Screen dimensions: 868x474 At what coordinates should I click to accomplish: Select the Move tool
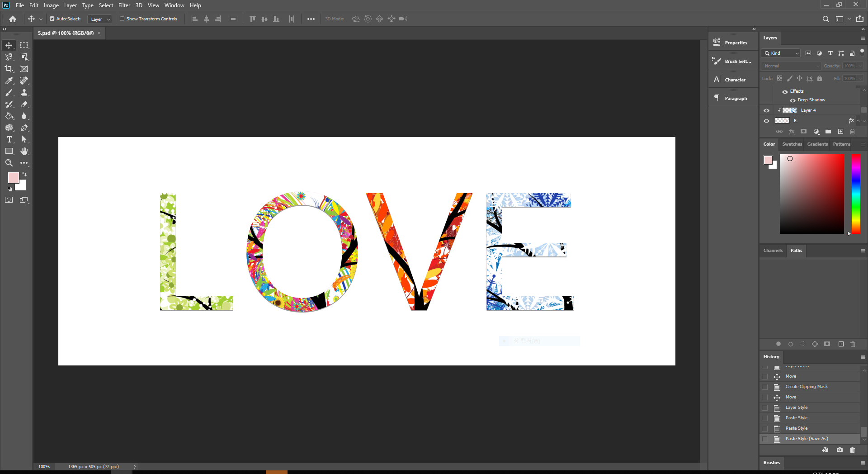9,45
